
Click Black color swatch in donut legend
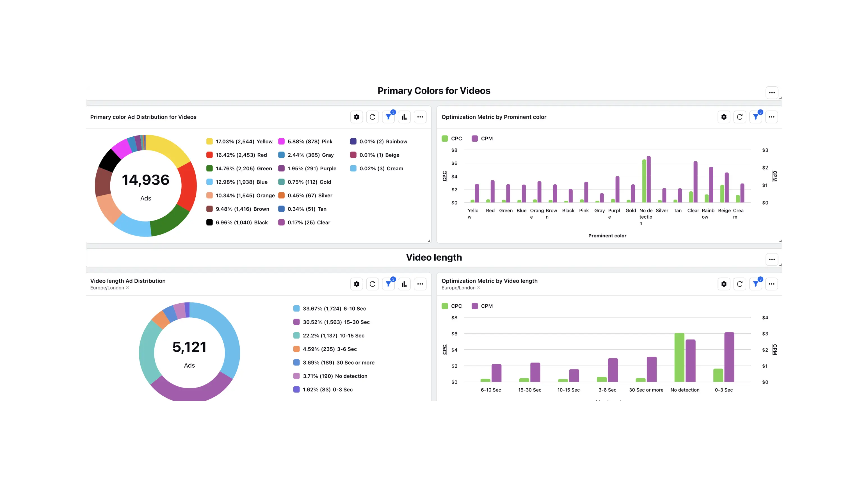tap(210, 222)
